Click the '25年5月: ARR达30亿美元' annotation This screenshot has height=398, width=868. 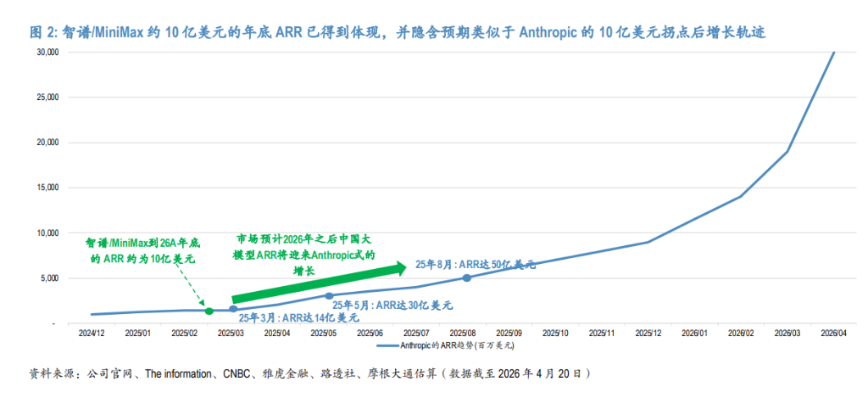392,305
